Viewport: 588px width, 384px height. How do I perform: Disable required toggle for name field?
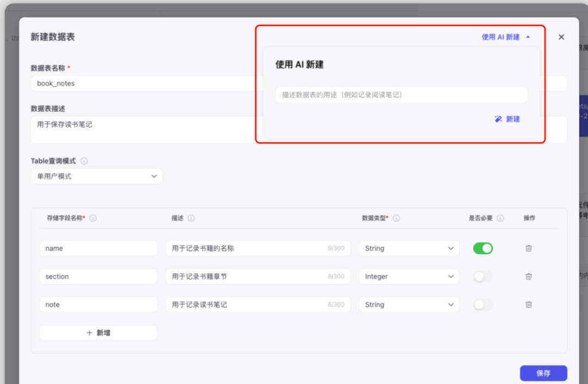(x=482, y=248)
